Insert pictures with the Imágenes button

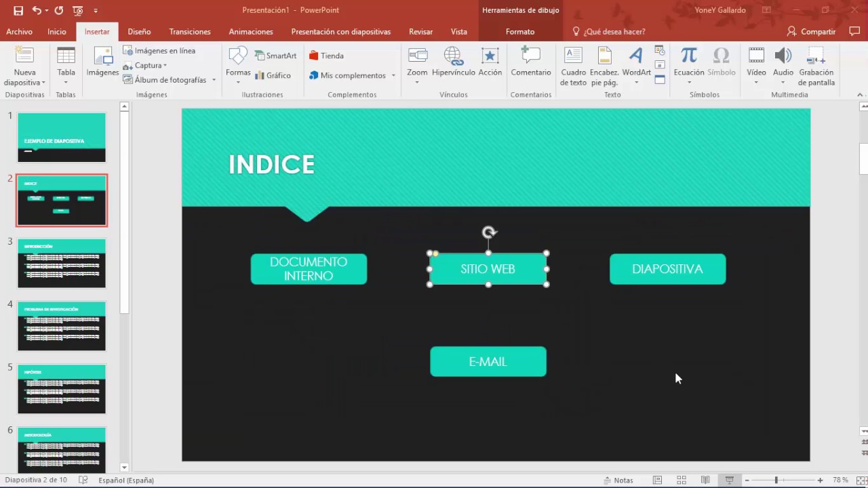(102, 62)
